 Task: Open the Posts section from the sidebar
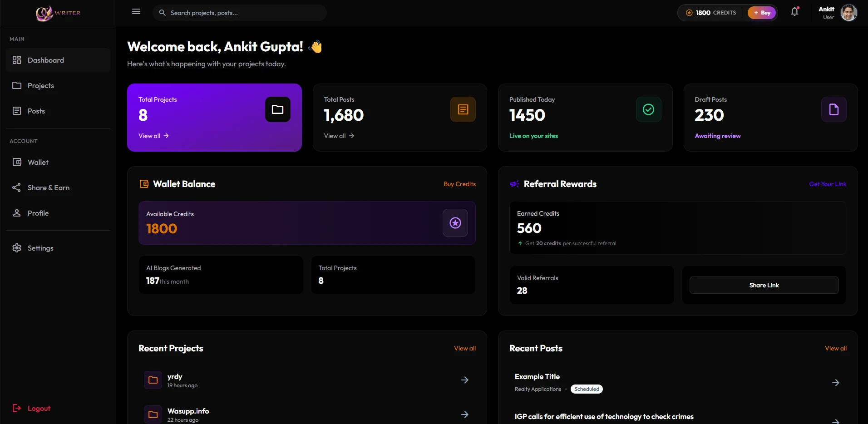36,111
